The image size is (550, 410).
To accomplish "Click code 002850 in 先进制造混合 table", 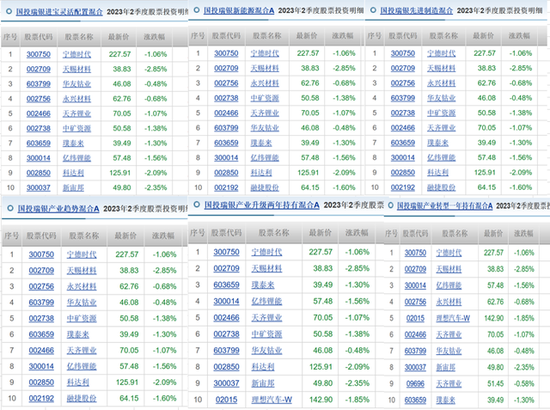I will [x=403, y=173].
